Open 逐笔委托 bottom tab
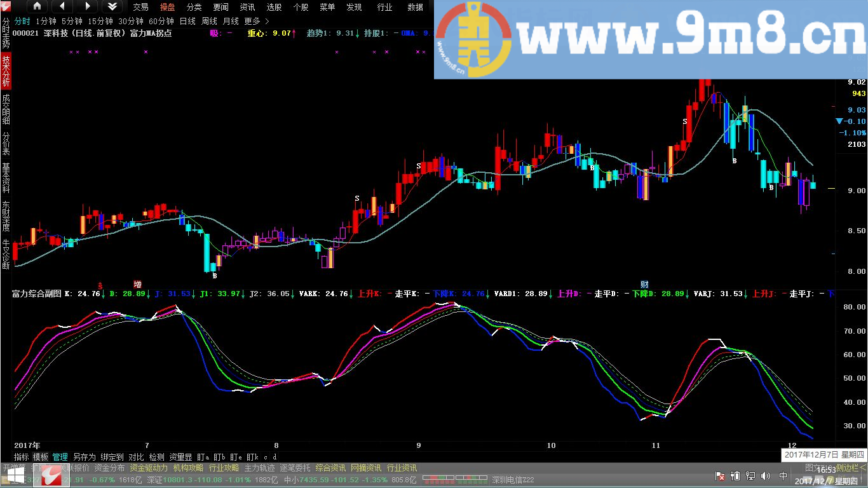 click(295, 468)
